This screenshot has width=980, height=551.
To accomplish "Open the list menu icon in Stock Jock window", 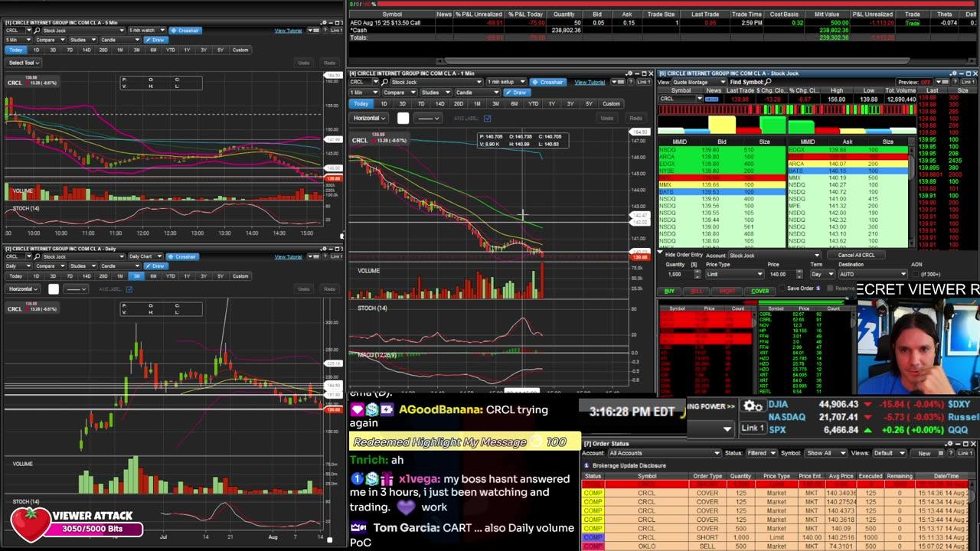I will tap(941, 82).
